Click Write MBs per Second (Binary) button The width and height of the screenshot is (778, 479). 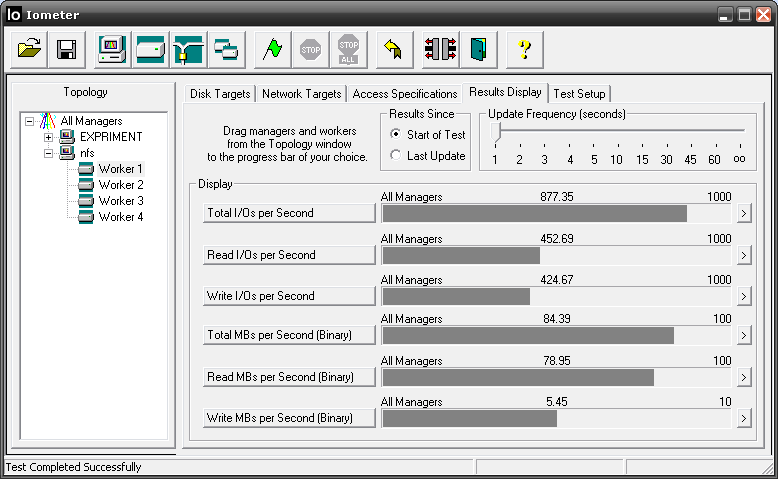289,418
